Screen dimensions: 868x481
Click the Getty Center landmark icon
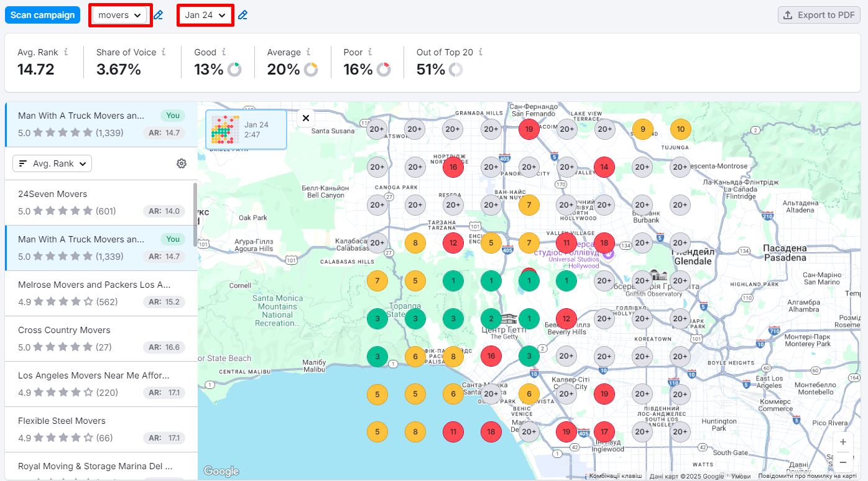click(x=509, y=319)
